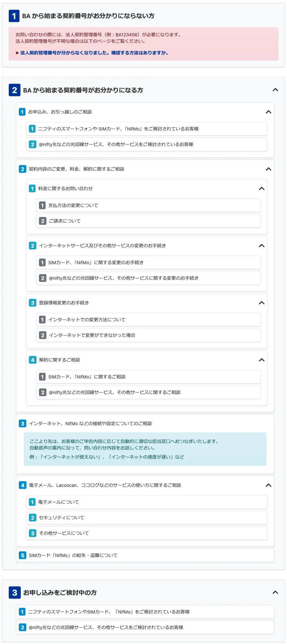Screen dimensions: 287x644
Task: Collapse the '料金に関するお問い合わせ' chevron
Action: coord(262,189)
